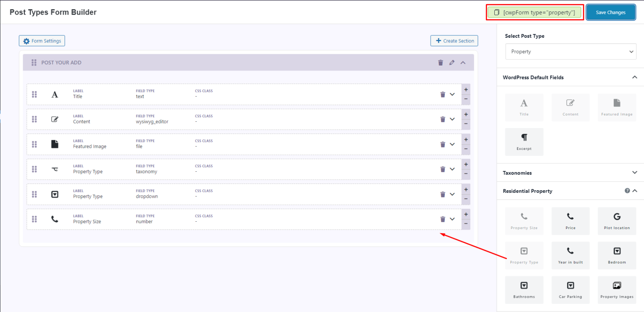Screen dimensions: 644x312
Task: Delete the Featured Image row with trash icon
Action: click(443, 144)
